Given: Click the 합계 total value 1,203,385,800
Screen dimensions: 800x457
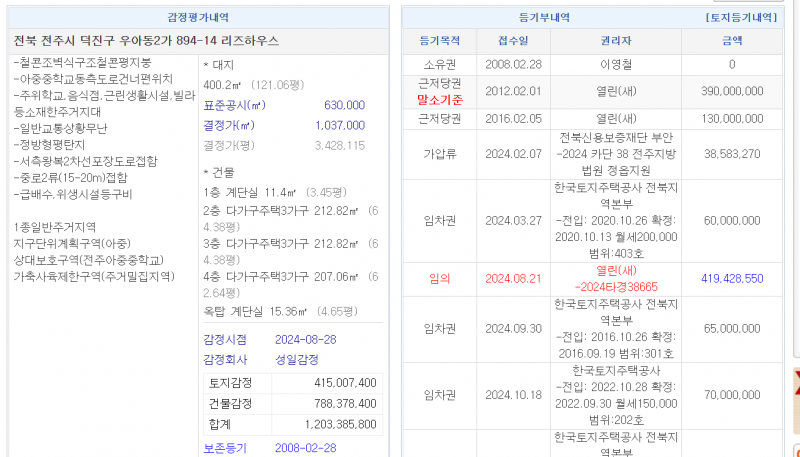Looking at the screenshot, I should pos(335,424).
